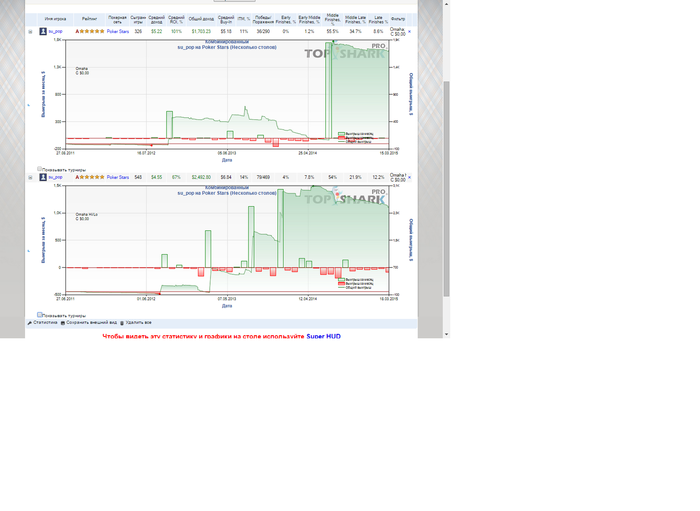This screenshot has height=511, width=700.
Task: Click 'Сохранить внешний вид' button
Action: coord(92,322)
